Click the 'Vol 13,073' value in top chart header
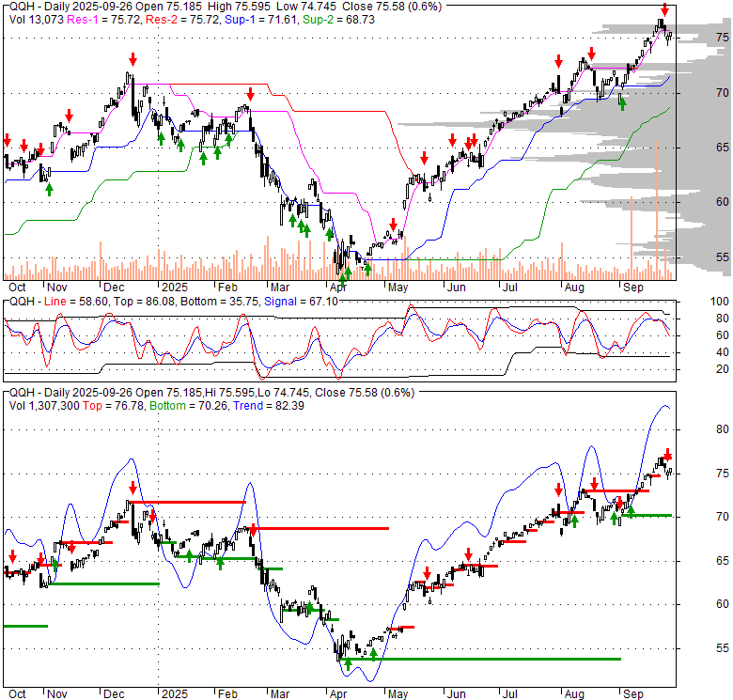This screenshot has width=733, height=700. (x=37, y=20)
